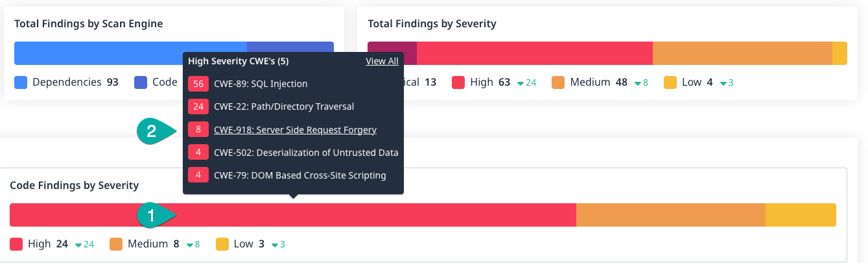Screen dimensions: 868x263
Task: Click the View All link in the tooltip
Action: [382, 61]
